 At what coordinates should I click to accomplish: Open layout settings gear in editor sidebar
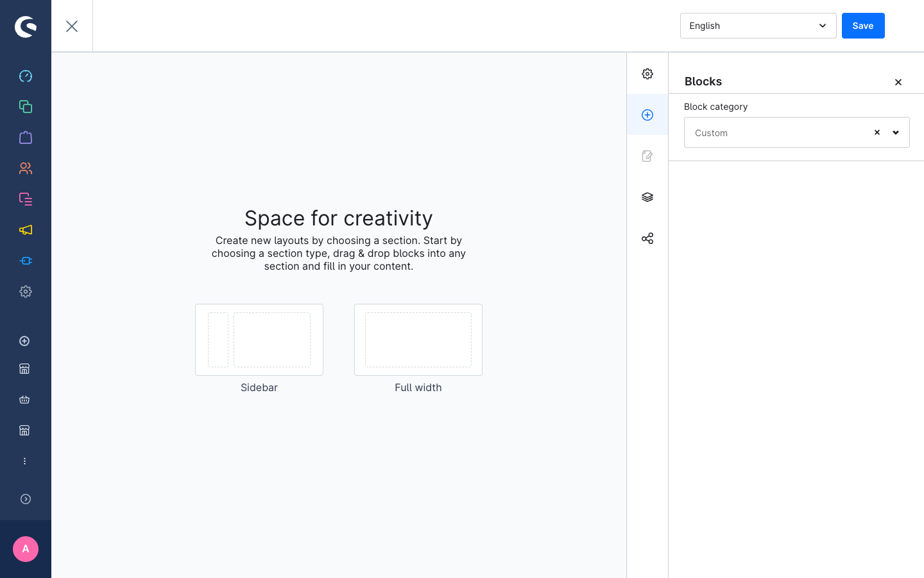pyautogui.click(x=647, y=74)
